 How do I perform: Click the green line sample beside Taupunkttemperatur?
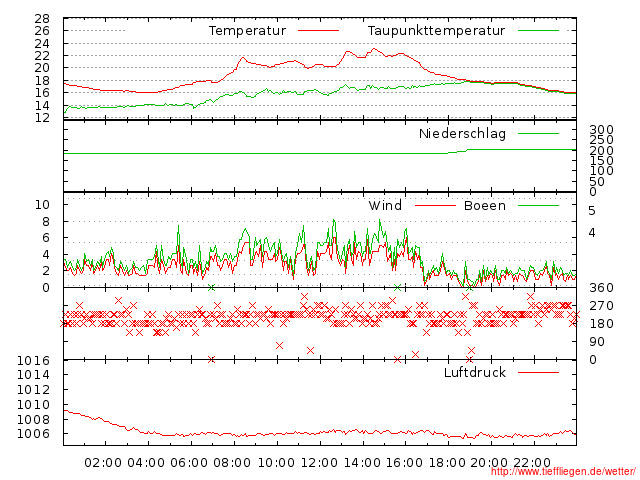tap(538, 31)
